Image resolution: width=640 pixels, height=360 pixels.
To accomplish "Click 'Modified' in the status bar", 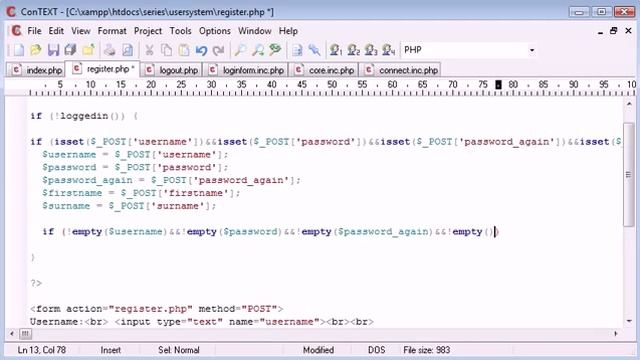I will [x=318, y=350].
